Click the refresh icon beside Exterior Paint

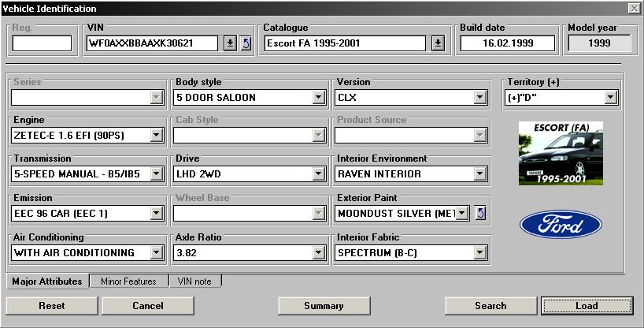click(481, 213)
